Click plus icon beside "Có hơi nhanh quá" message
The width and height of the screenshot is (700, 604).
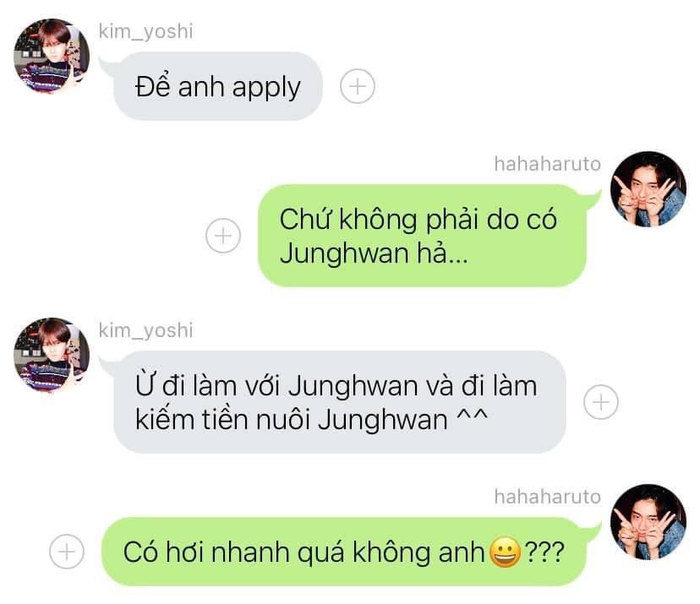coord(67,552)
